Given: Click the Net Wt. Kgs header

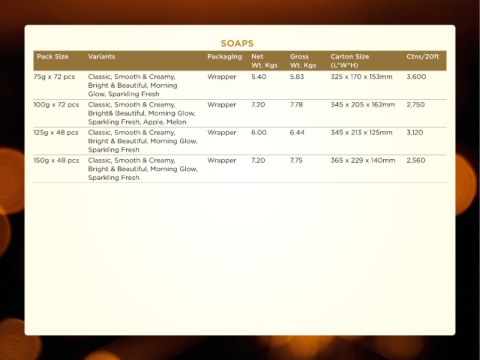Looking at the screenshot, I should click(264, 61).
